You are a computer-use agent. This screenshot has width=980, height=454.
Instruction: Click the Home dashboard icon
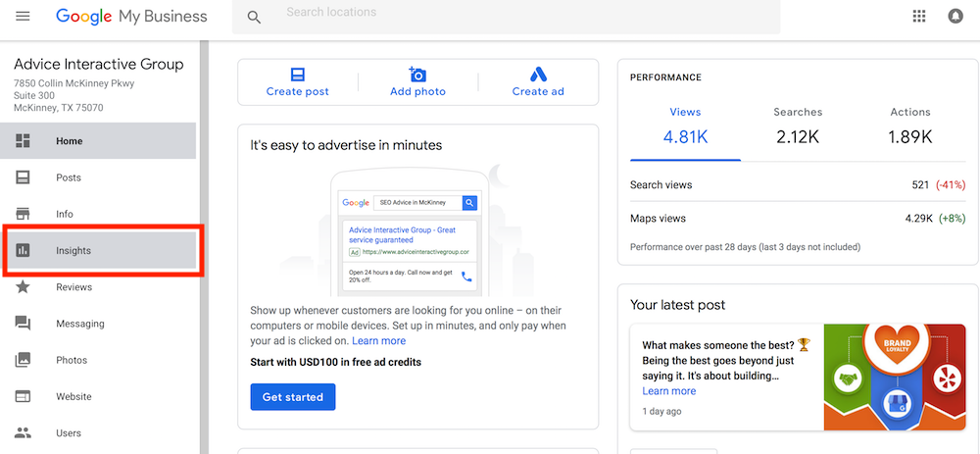click(x=23, y=140)
